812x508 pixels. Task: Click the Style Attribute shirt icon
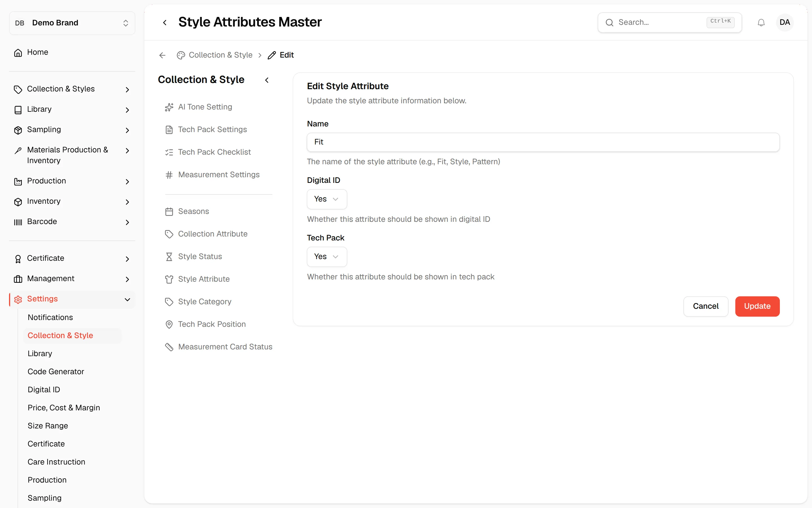(169, 279)
